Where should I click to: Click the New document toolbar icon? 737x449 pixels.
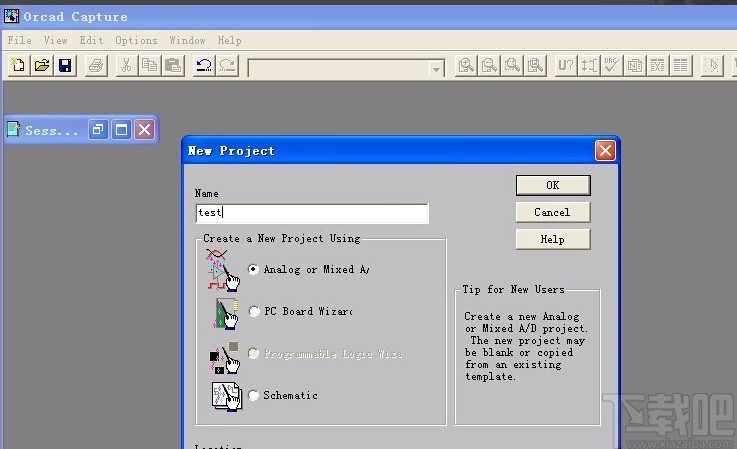click(18, 65)
